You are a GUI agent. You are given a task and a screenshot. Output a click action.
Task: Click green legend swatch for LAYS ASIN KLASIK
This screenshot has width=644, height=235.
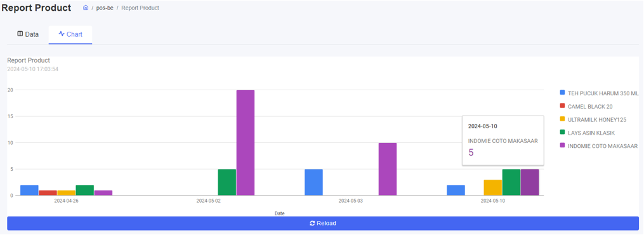(562, 132)
